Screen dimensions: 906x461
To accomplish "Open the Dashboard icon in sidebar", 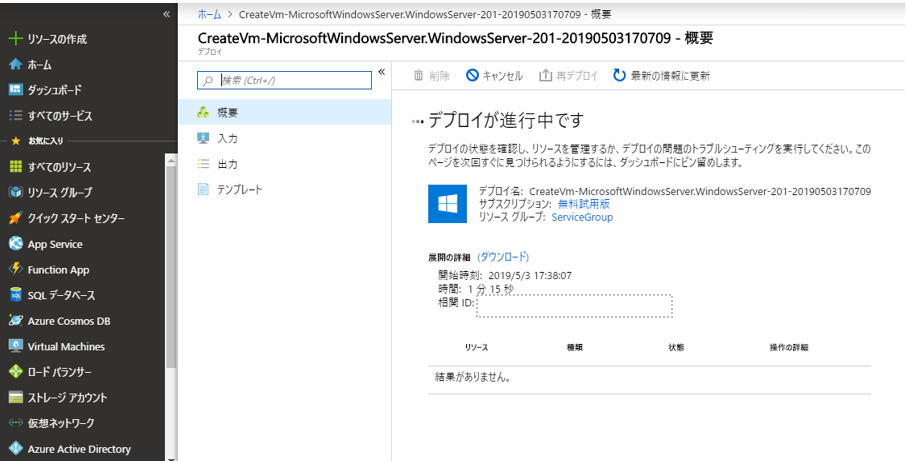I will click(16, 90).
